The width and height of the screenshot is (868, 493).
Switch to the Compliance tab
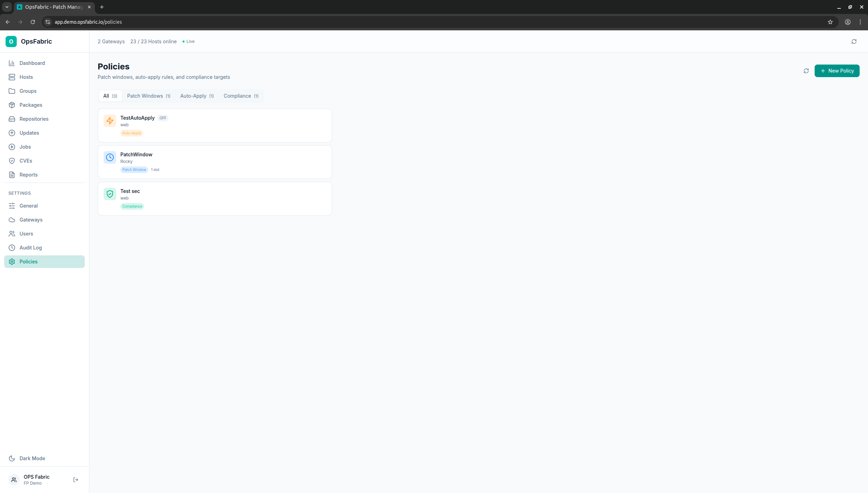[241, 96]
